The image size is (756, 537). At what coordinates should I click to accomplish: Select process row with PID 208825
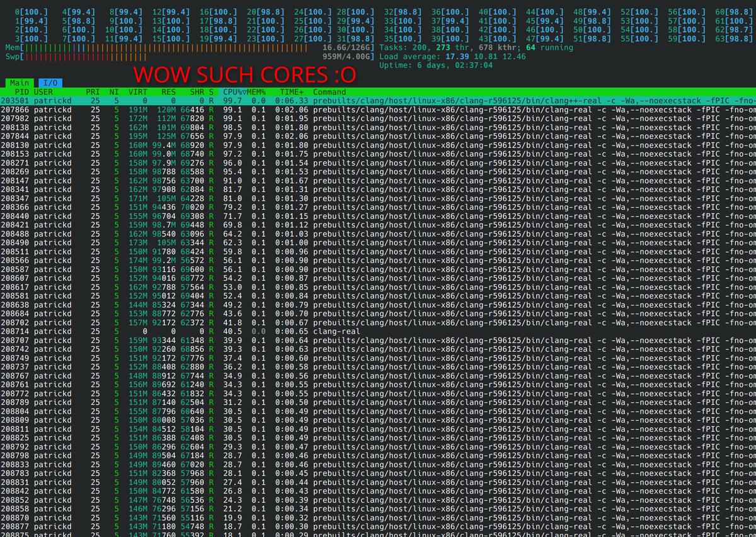pos(378,438)
